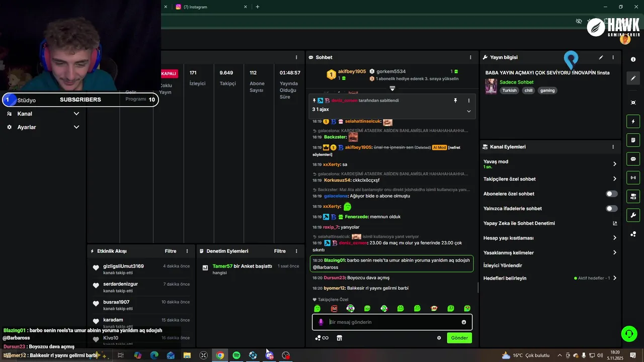Open File Explorer from the taskbar

[187, 355]
